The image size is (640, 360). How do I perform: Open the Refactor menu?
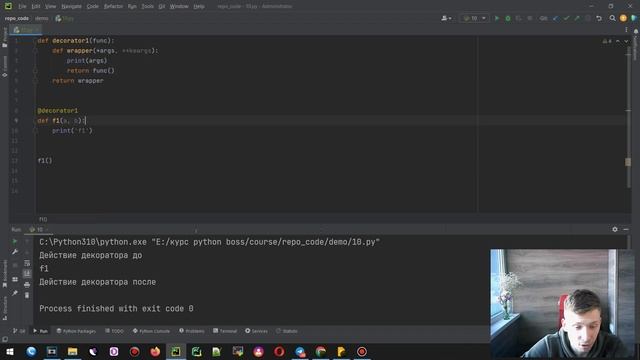pyautogui.click(x=113, y=7)
